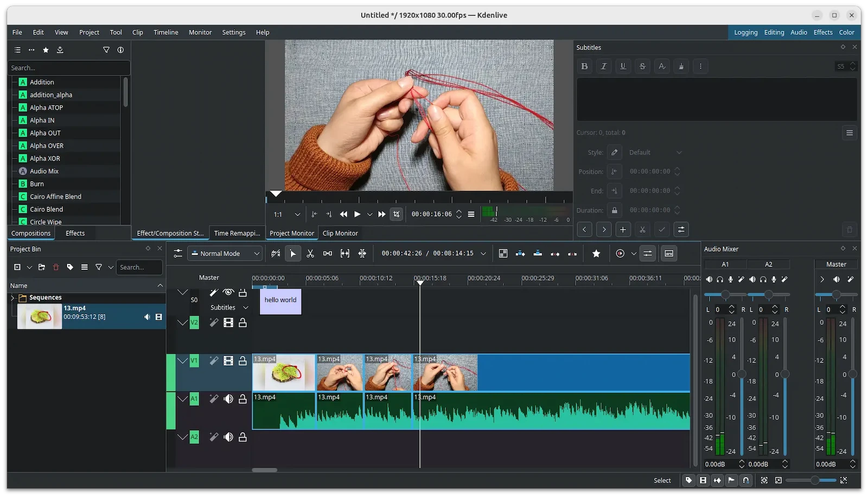Open Subtitles track dropdown
868x497 pixels.
(229, 308)
